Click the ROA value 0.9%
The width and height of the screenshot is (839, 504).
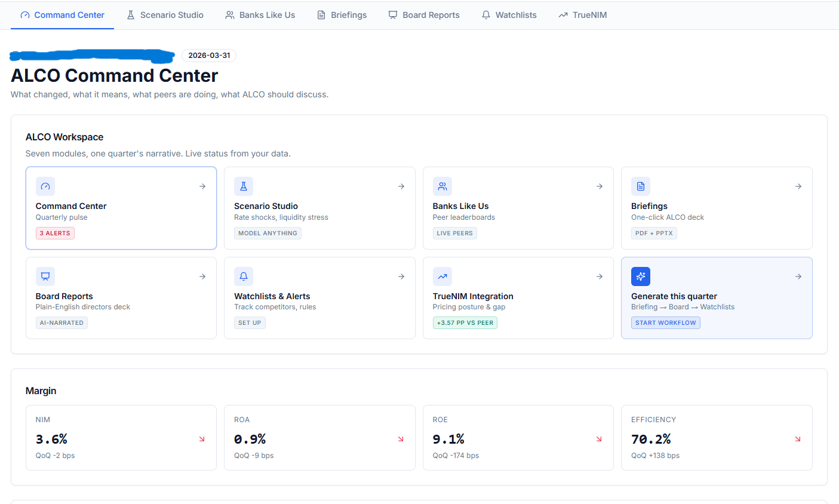click(250, 439)
